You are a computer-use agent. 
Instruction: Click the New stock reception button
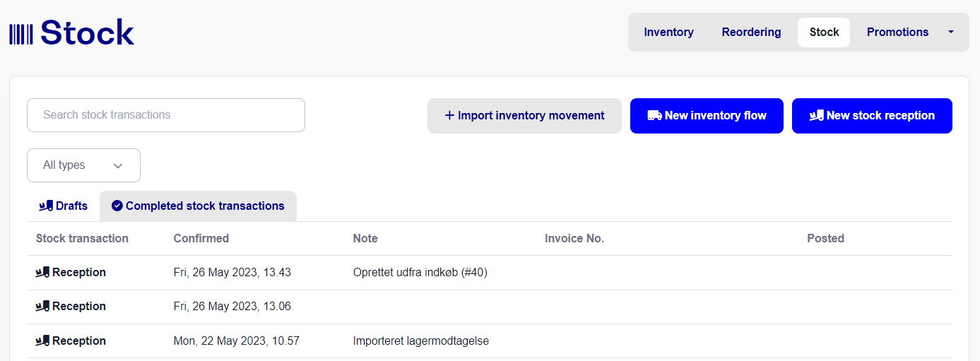(872, 115)
